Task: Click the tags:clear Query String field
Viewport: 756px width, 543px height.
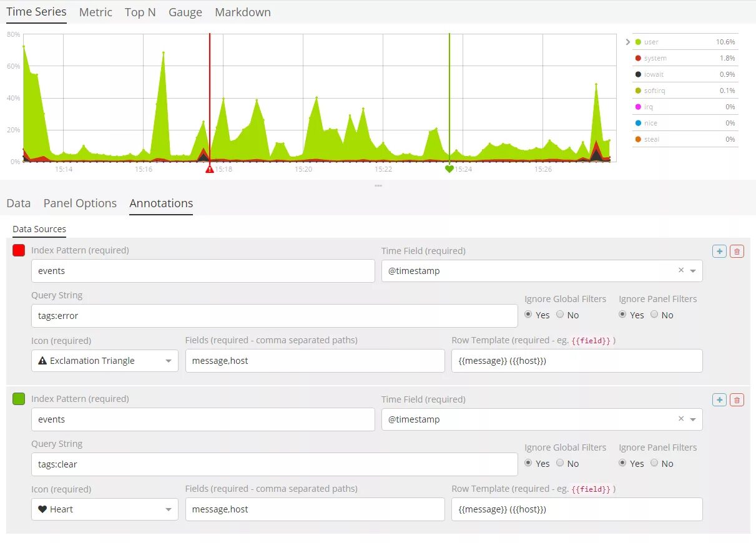Action: (274, 464)
